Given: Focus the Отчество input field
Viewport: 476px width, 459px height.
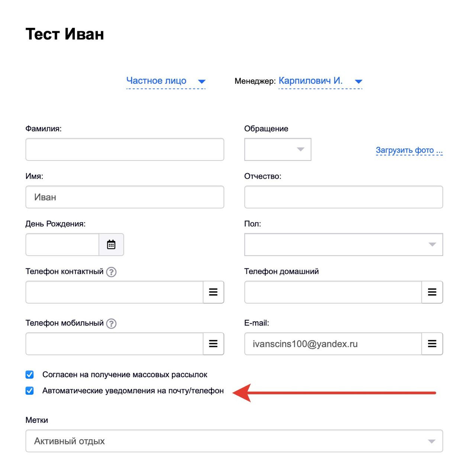Looking at the screenshot, I should (343, 197).
